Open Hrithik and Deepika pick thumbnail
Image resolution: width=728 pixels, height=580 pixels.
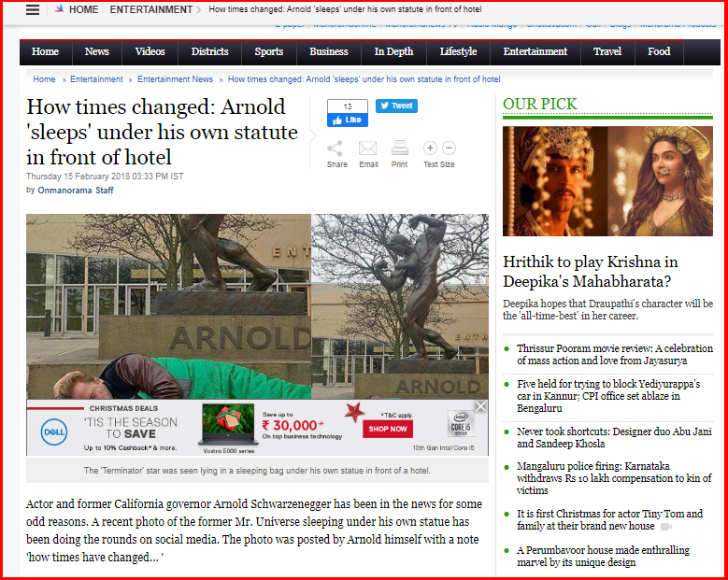pyautogui.click(x=607, y=181)
